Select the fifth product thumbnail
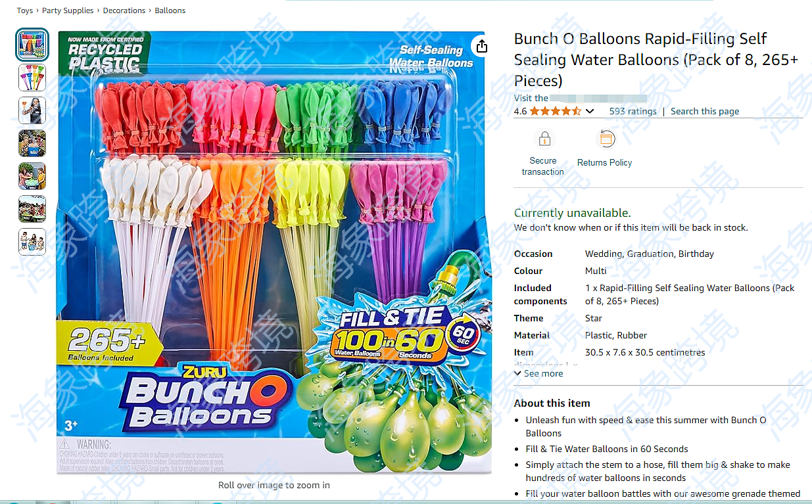812x504 pixels. [32, 176]
